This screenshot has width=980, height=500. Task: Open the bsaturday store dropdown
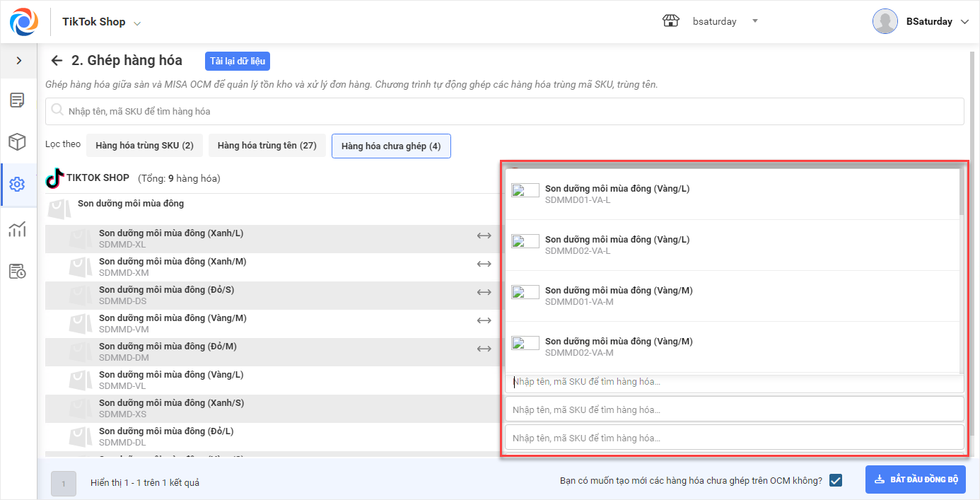tap(754, 21)
